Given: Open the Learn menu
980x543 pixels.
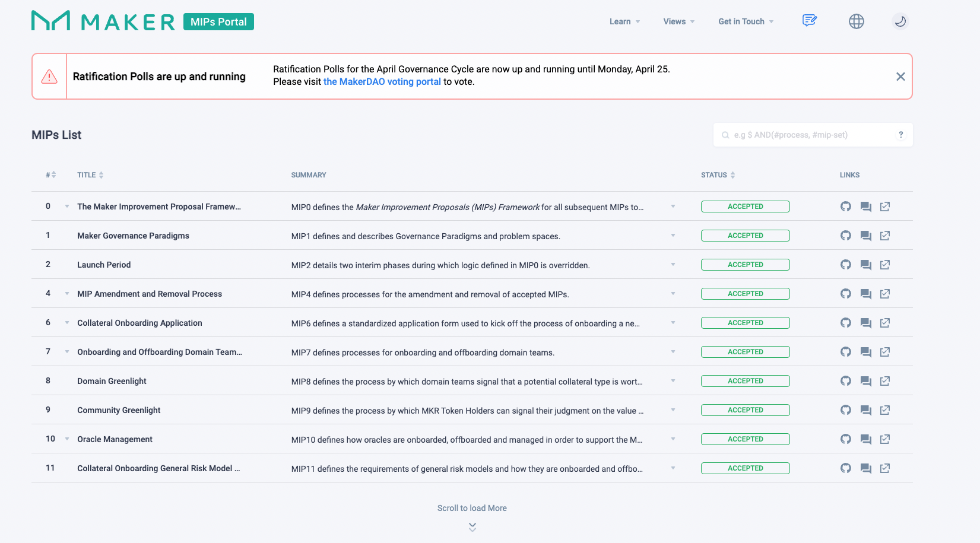Looking at the screenshot, I should 624,21.
